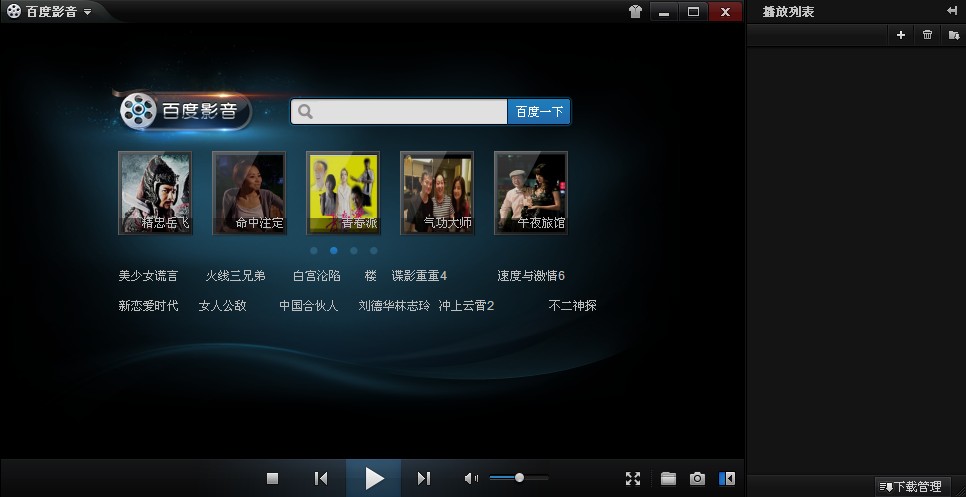Open the 青春派 movie thumbnail
966x497 pixels.
pyautogui.click(x=343, y=193)
